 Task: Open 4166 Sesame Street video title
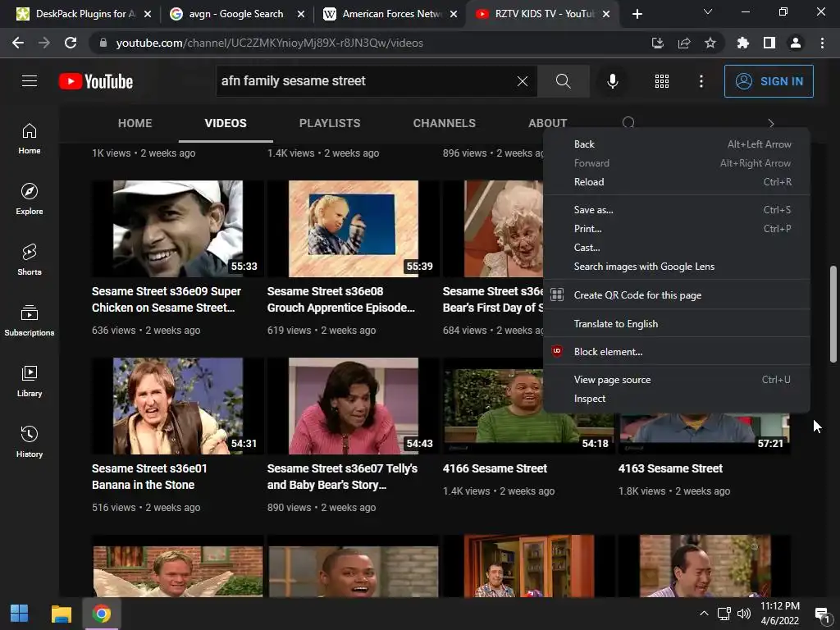pos(495,468)
